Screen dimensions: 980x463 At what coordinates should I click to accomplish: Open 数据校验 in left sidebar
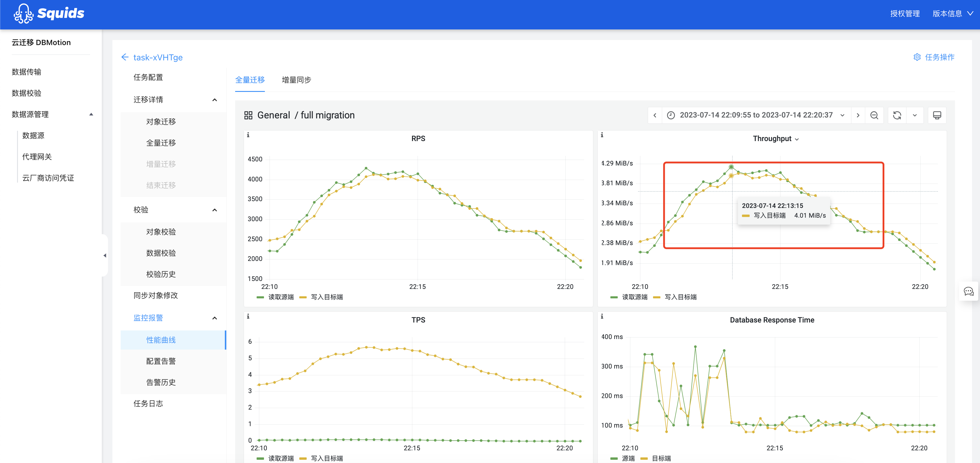(26, 93)
